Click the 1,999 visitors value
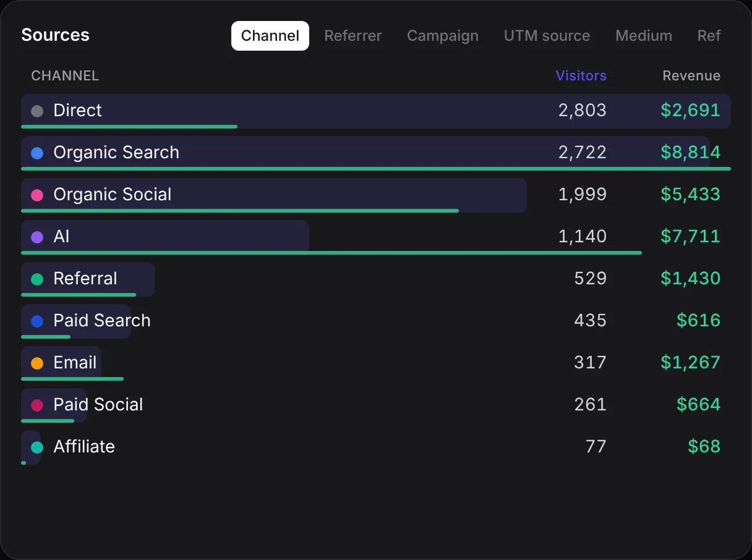The image size is (752, 560). click(x=583, y=195)
